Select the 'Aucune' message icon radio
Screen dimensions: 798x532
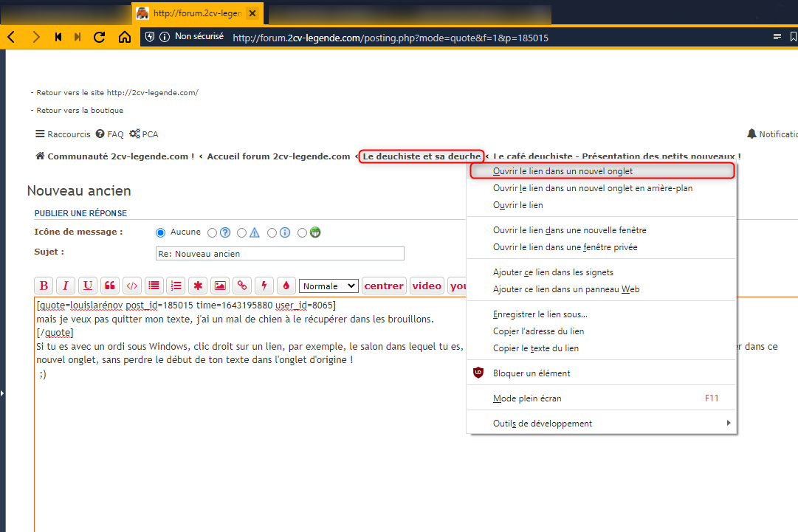(161, 232)
